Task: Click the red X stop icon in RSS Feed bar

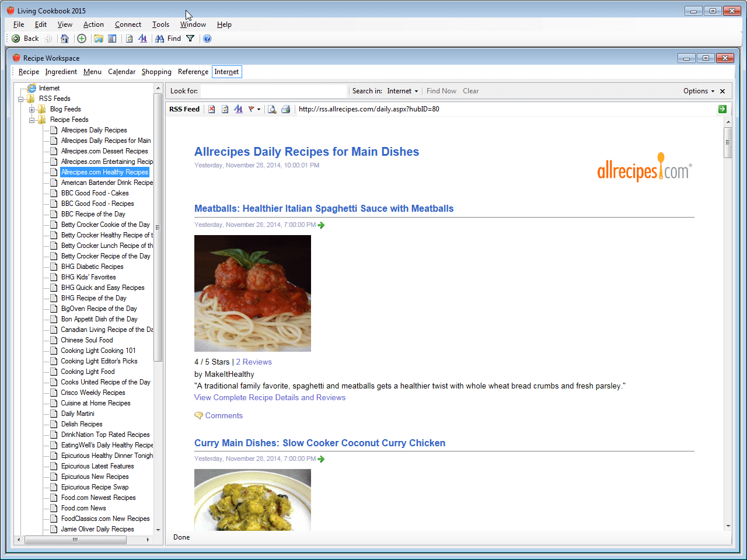Action: 211,109
